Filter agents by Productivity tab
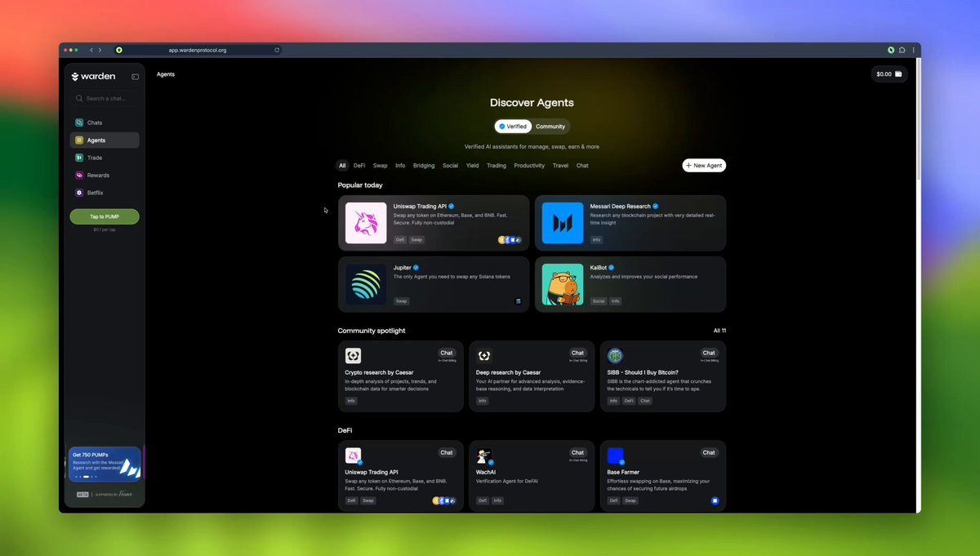Screen dimensions: 980x556 click(x=529, y=166)
